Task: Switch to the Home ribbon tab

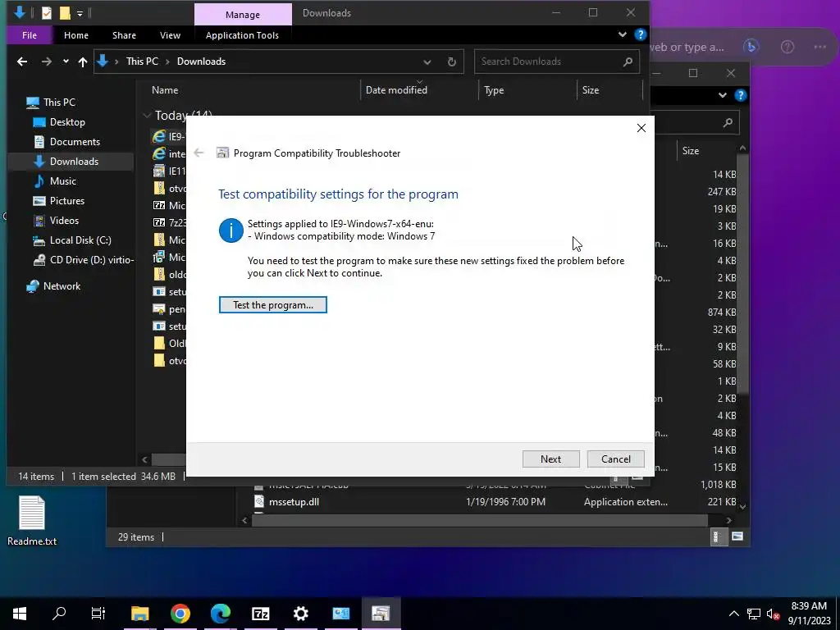Action: 76,35
